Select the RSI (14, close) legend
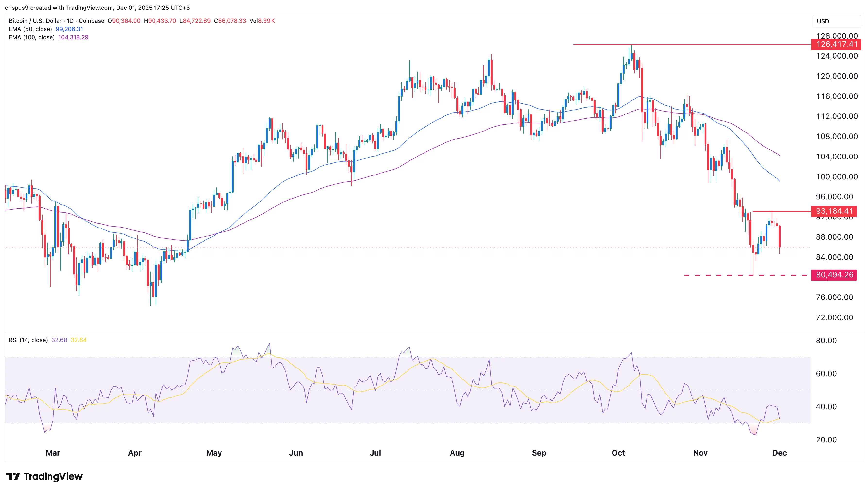This screenshot has width=868, height=491. 28,340
